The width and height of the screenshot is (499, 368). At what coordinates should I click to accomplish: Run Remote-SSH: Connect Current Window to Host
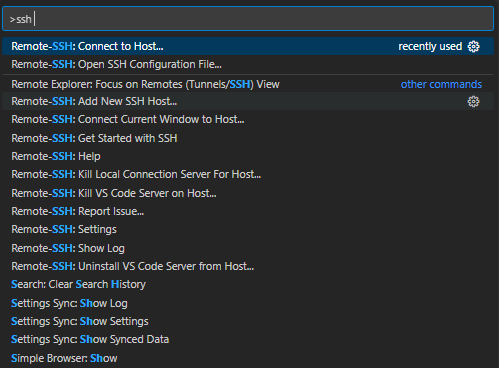click(x=248, y=119)
